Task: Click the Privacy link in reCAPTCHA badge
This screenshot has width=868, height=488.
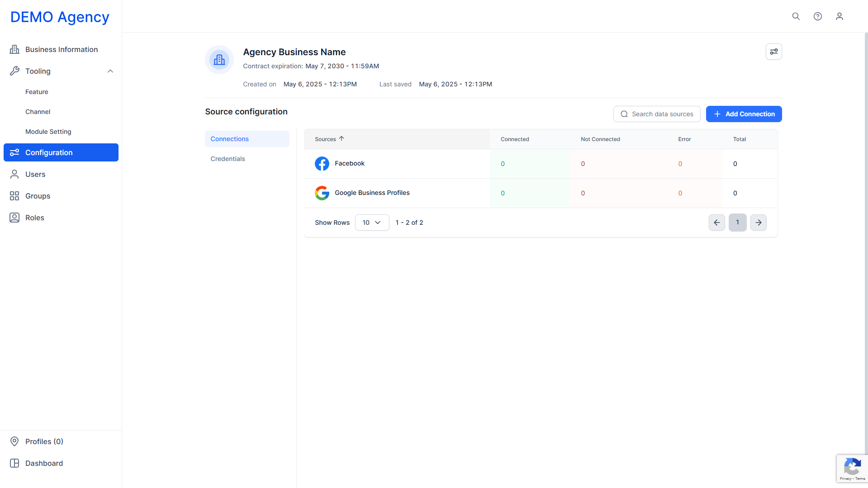Action: (845, 479)
